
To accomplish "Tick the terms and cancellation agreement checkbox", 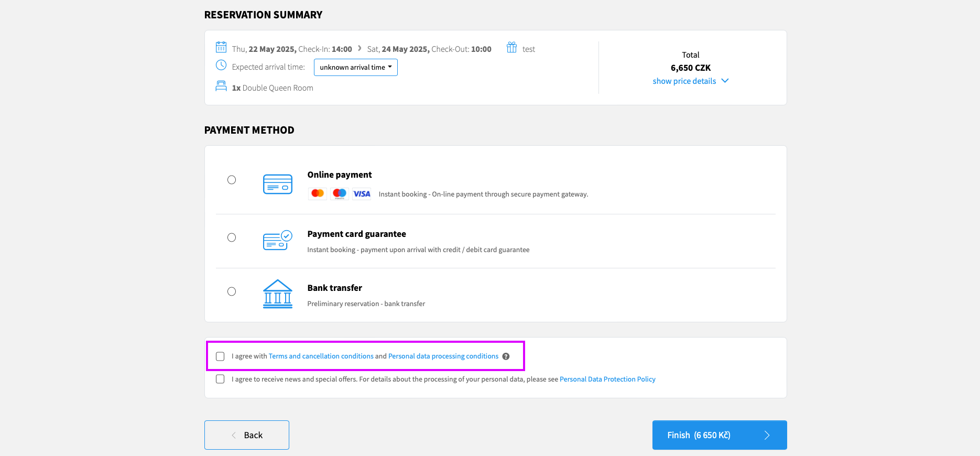I will click(220, 356).
